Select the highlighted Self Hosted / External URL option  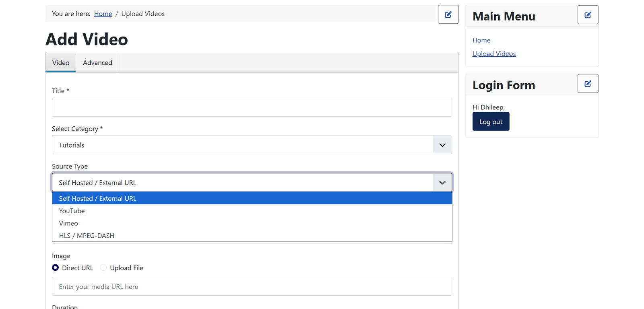click(252, 198)
